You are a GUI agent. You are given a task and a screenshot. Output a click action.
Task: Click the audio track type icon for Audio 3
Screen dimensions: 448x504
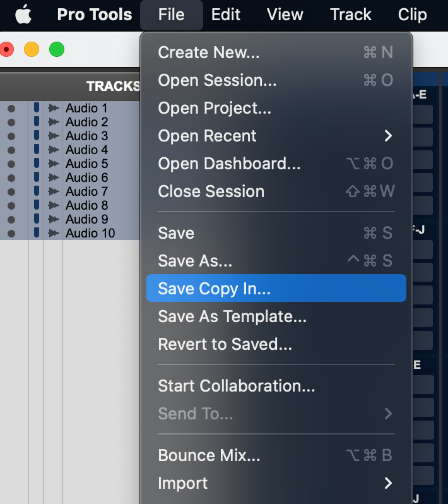54,136
